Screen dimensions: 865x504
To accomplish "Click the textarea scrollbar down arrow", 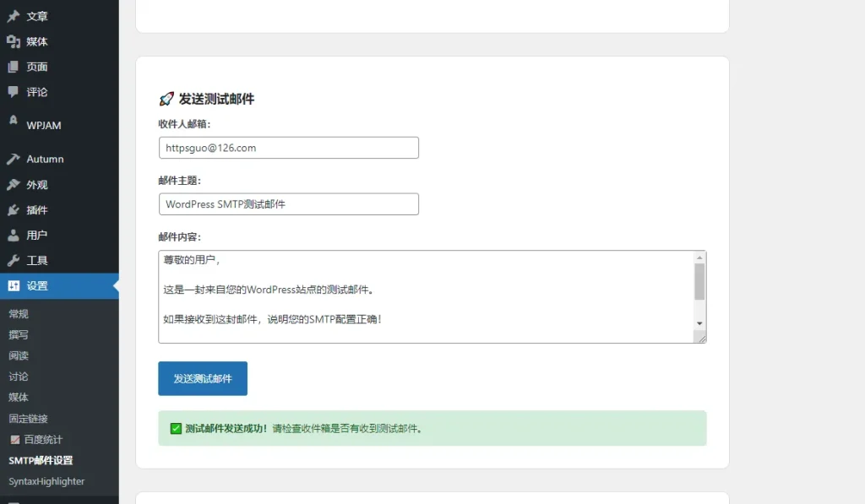I will point(699,323).
